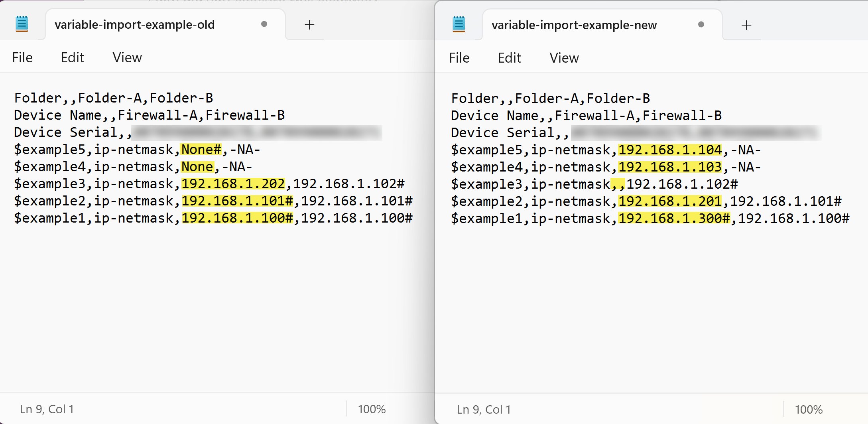Click the Ln 9, Col 1 indicator in right window
The height and width of the screenshot is (424, 868).
[x=484, y=410]
